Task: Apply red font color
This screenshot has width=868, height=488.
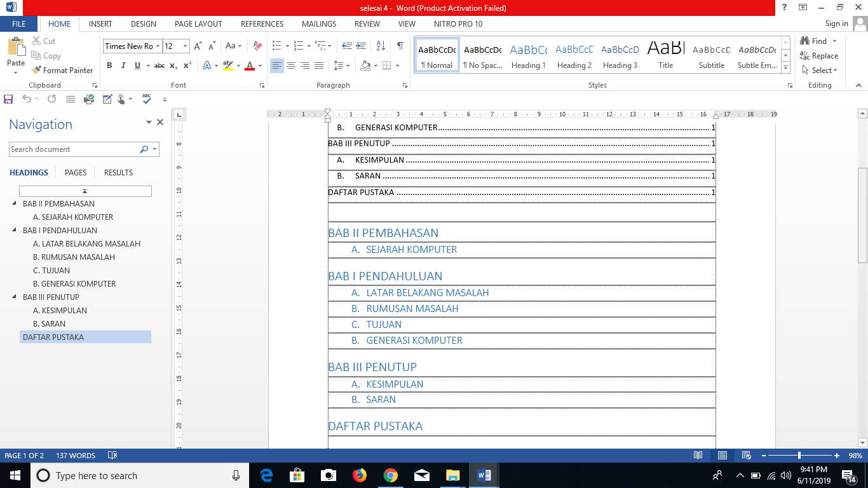Action: tap(250, 65)
